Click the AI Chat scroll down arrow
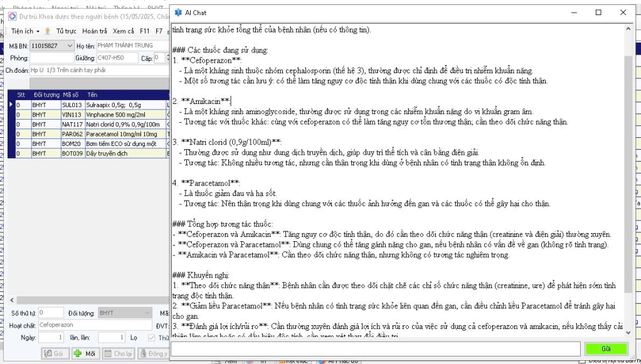Image resolution: width=641 pixels, height=364 pixels. [628, 333]
